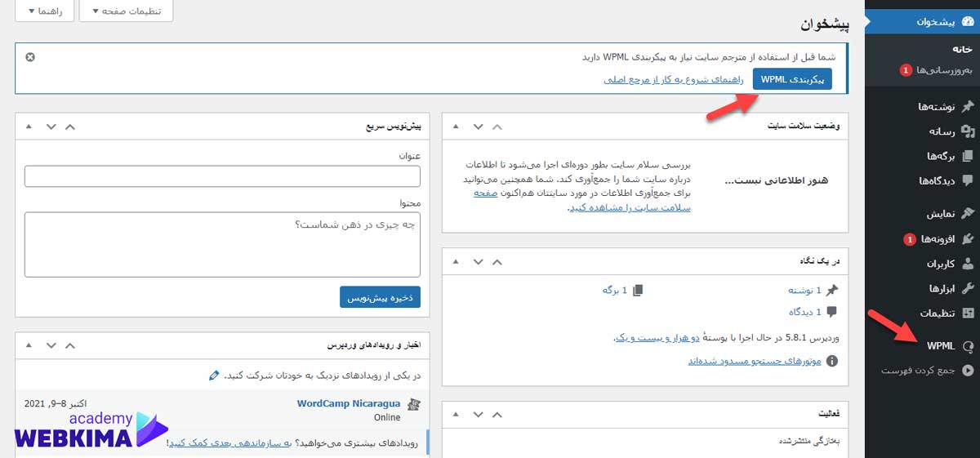Open 1 نوشته link

(x=804, y=290)
